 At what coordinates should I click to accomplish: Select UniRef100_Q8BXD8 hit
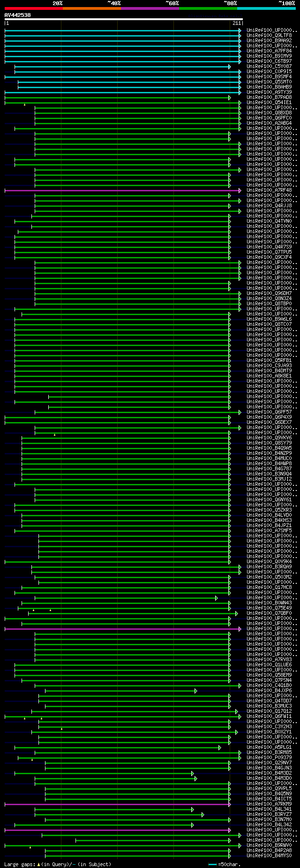(x=269, y=113)
